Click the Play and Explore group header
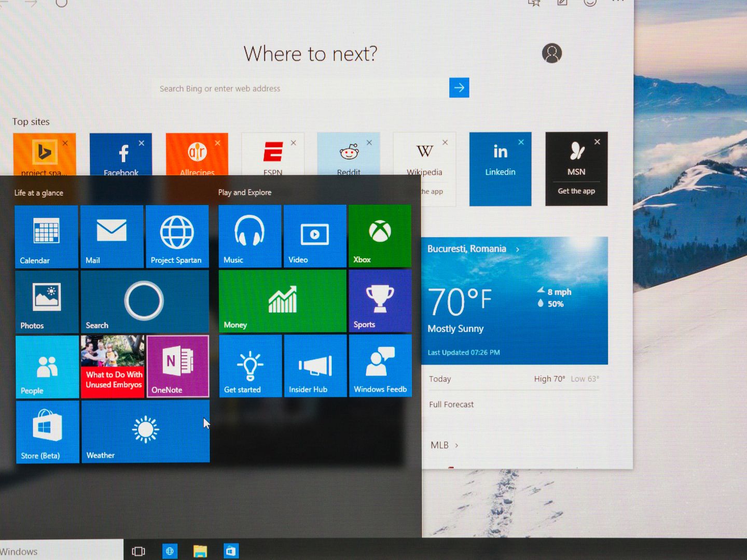Image resolution: width=747 pixels, height=560 pixels. [x=245, y=192]
